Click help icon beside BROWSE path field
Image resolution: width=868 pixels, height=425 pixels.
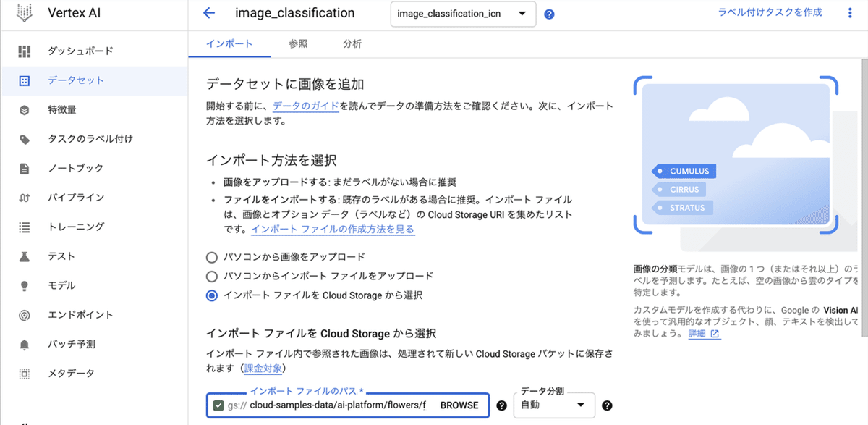point(501,405)
